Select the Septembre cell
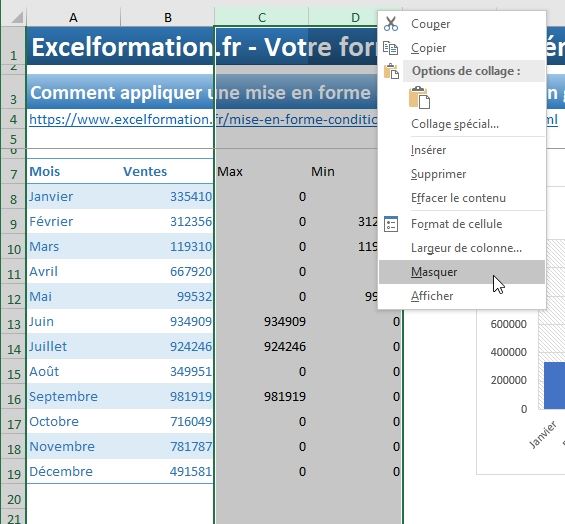Viewport: 565px width, 524px height. (x=74, y=397)
